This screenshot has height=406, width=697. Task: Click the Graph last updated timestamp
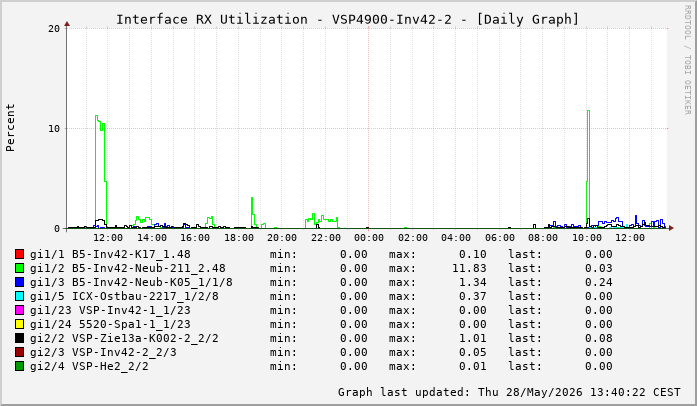[x=509, y=392]
